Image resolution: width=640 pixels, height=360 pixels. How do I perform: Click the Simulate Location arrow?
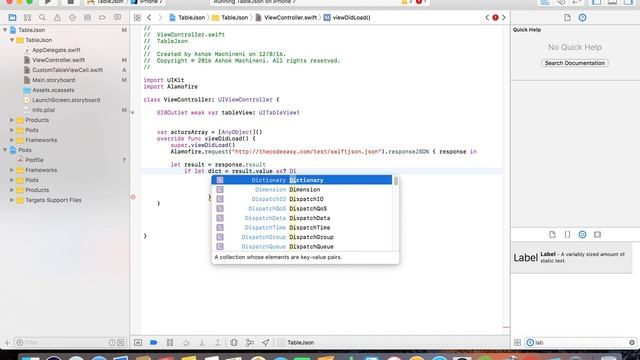pyautogui.click(x=266, y=342)
